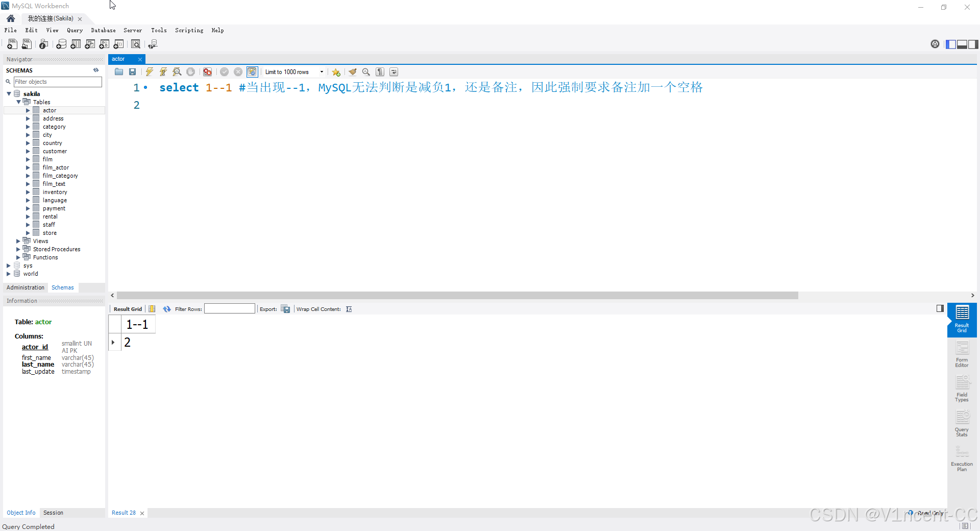This screenshot has width=980, height=531.
Task: Open the Object Info tab
Action: [x=21, y=513]
